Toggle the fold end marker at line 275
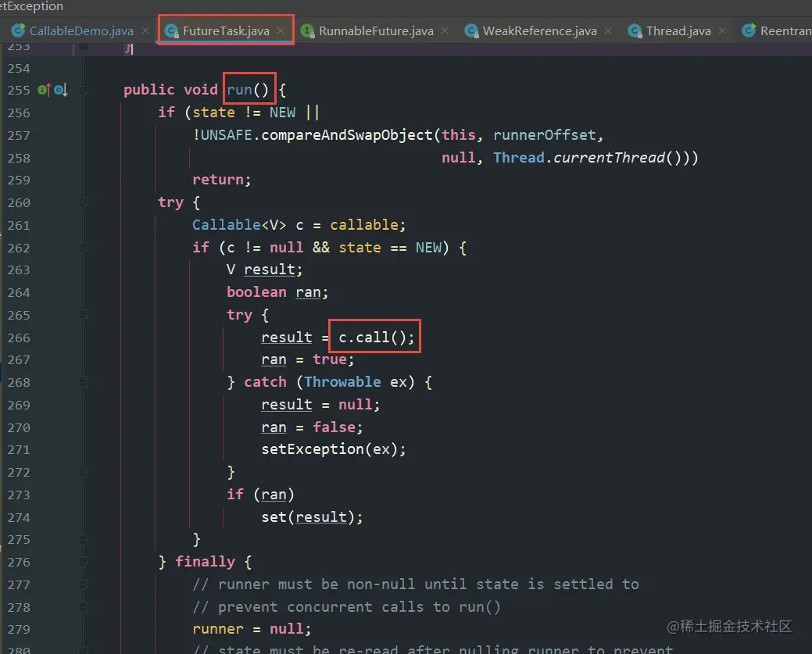Viewport: 812px width, 654px height. tap(83, 540)
